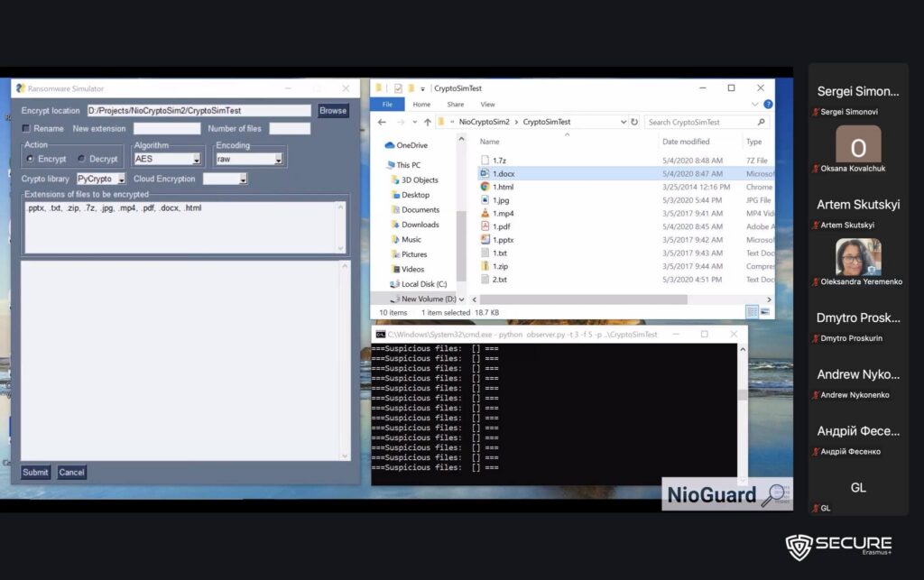
Task: Refresh the CryptoSimTest folder view
Action: click(x=634, y=122)
